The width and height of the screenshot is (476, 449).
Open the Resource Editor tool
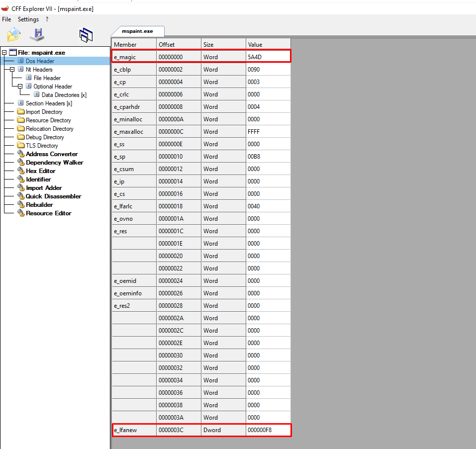coord(49,214)
